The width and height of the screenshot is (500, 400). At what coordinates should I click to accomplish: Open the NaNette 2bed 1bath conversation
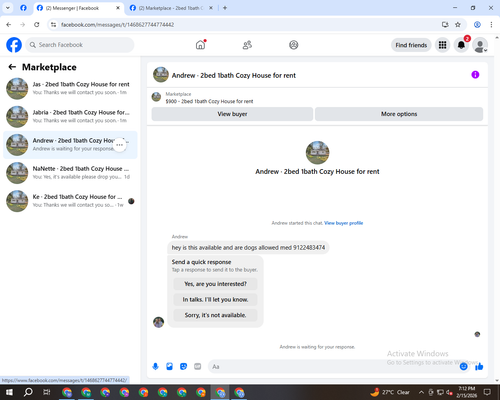tap(70, 173)
